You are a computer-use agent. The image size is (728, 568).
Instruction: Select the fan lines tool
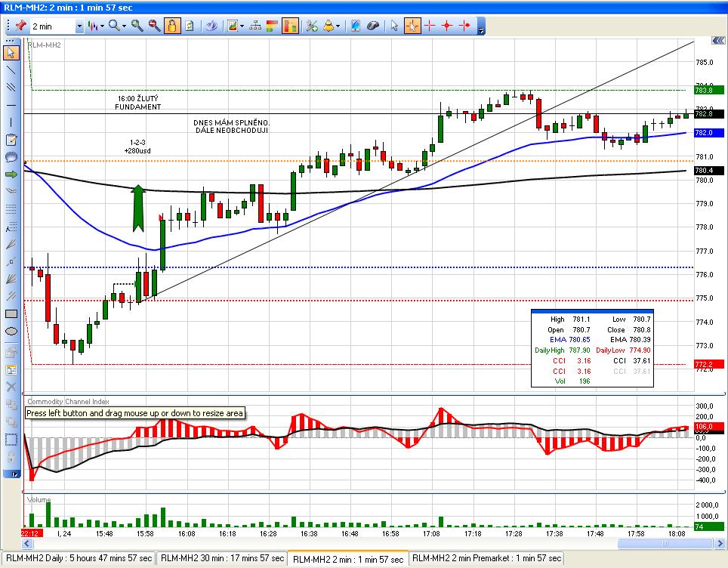pos(11,244)
